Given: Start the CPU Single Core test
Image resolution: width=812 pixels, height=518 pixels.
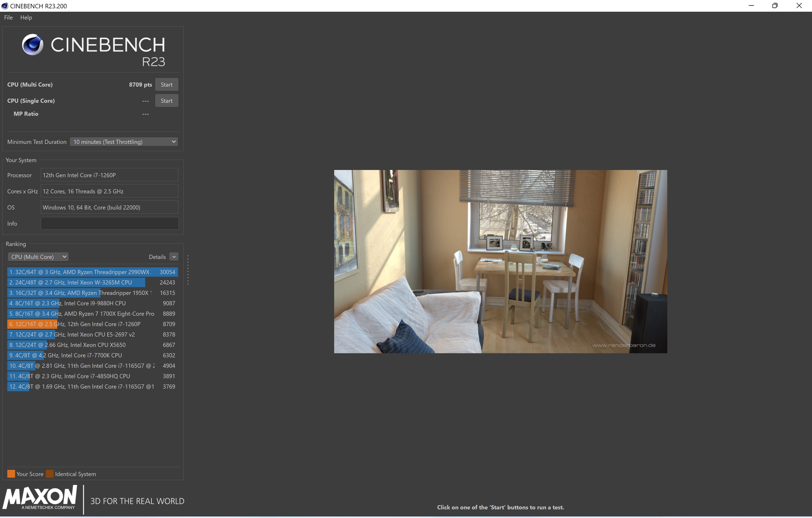Looking at the screenshot, I should (x=167, y=101).
